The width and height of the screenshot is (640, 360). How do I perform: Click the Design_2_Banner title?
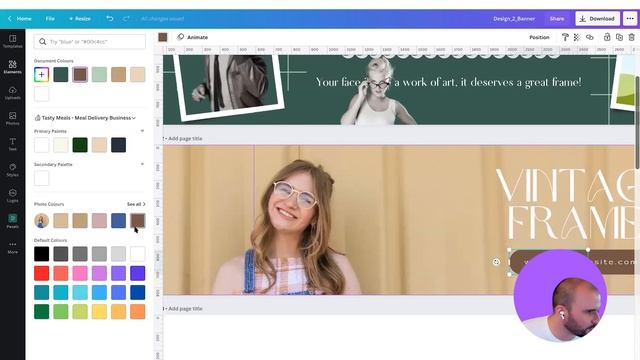pos(514,18)
